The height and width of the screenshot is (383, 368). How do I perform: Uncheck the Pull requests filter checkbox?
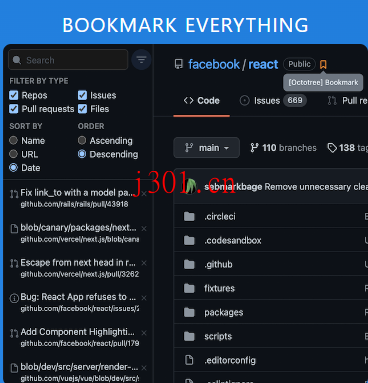tap(14, 109)
